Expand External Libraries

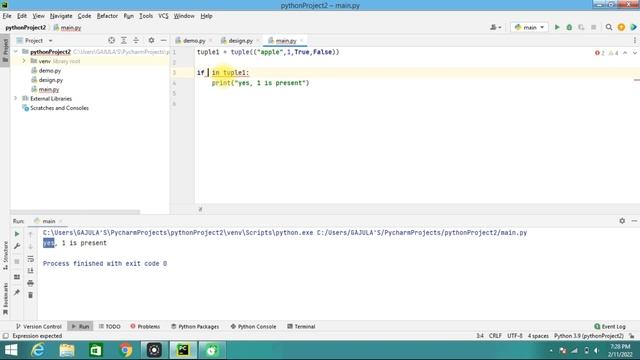[x=16, y=98]
